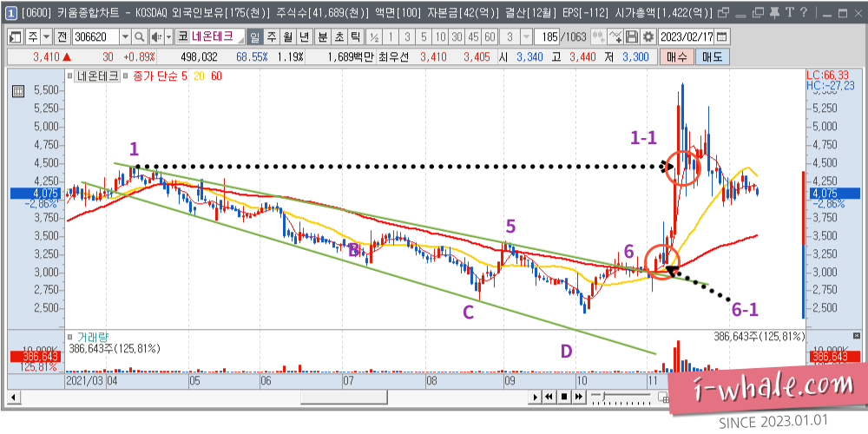
Task: Click the chart zoom slider handle
Action: (604, 395)
